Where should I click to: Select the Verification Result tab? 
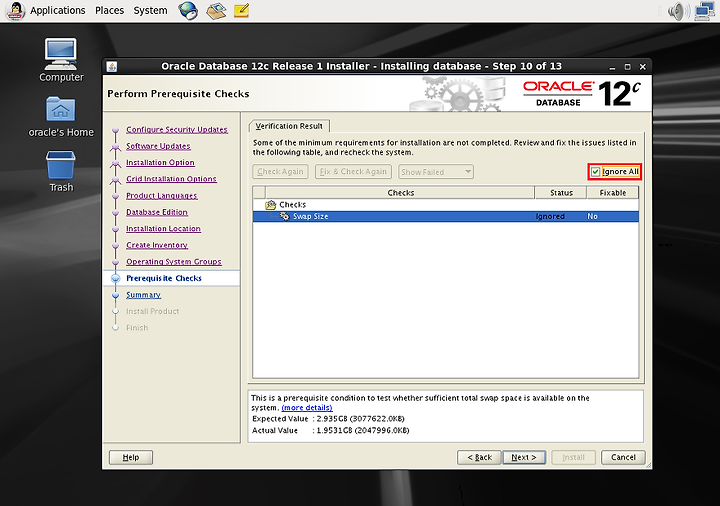tap(289, 126)
